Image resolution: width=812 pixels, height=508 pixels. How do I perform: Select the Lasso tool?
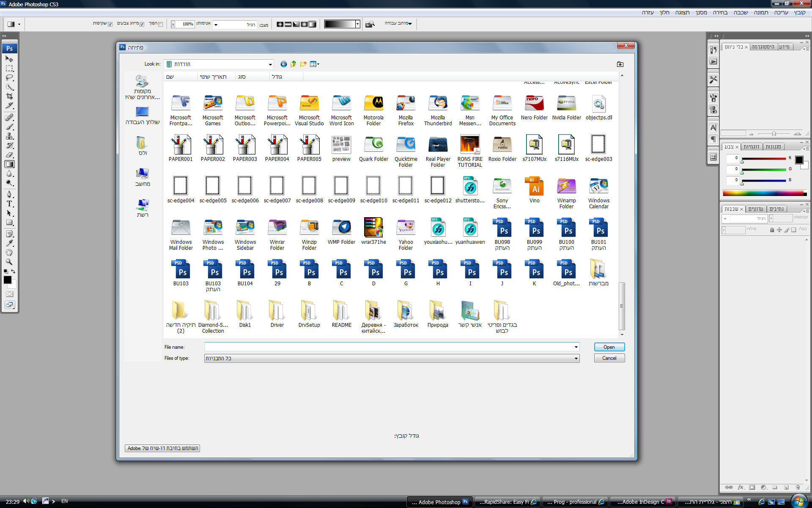click(9, 78)
